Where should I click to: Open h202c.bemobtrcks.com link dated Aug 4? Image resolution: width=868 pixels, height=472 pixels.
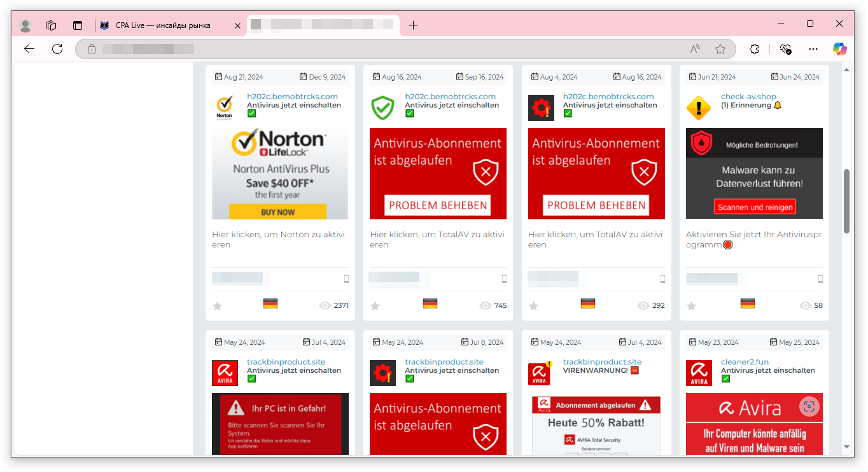point(608,97)
